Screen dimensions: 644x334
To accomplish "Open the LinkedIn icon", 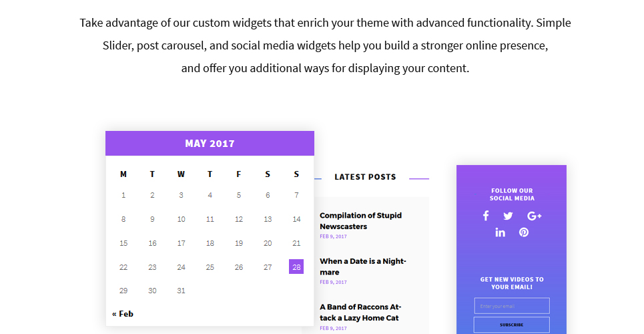I will (x=500, y=232).
